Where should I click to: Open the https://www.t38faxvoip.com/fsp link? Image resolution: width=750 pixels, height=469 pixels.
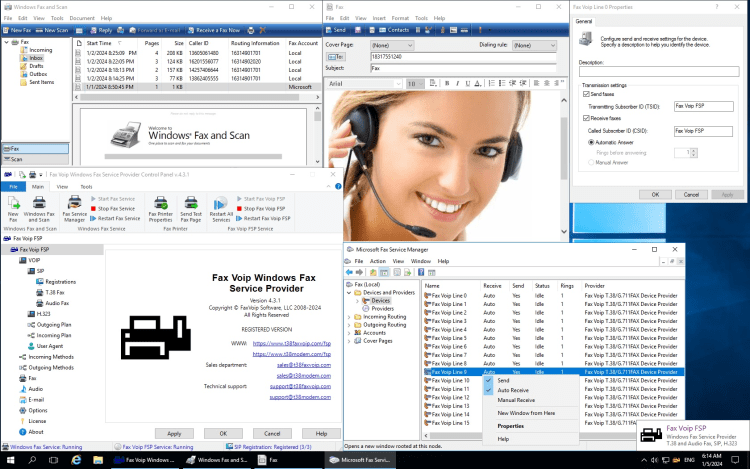click(x=291, y=343)
